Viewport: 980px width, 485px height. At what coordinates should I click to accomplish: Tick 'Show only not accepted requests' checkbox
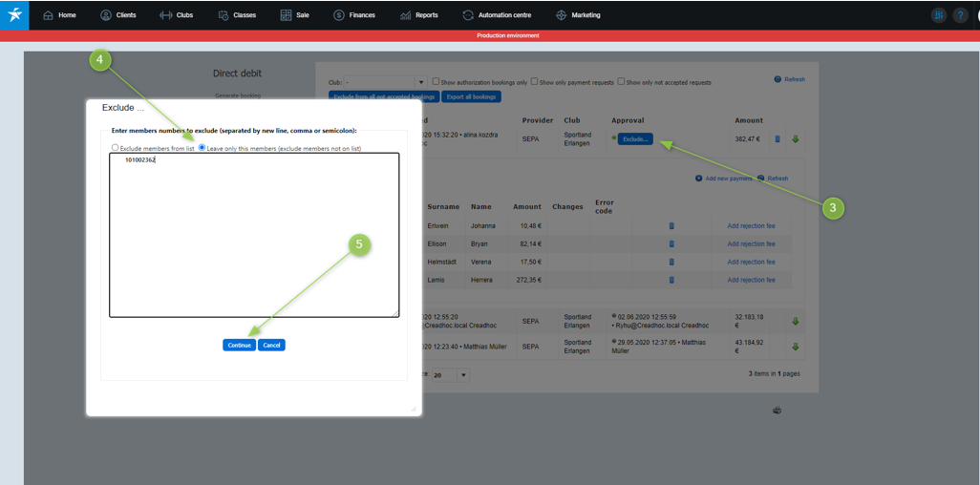tap(621, 82)
